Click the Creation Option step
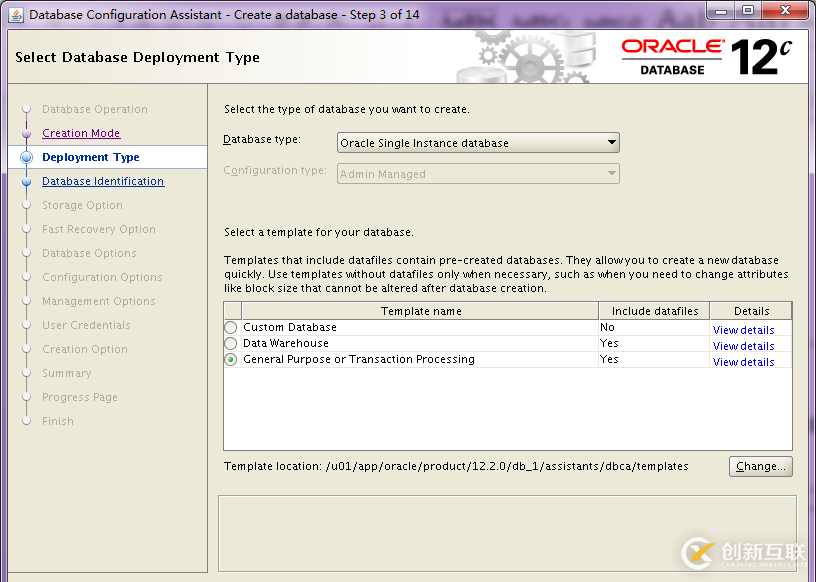 pos(85,349)
